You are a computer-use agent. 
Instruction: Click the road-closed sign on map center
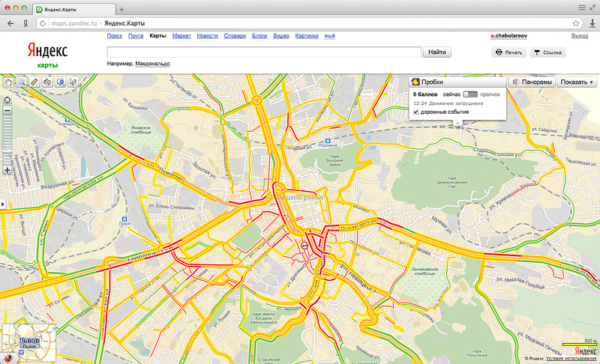tap(304, 246)
